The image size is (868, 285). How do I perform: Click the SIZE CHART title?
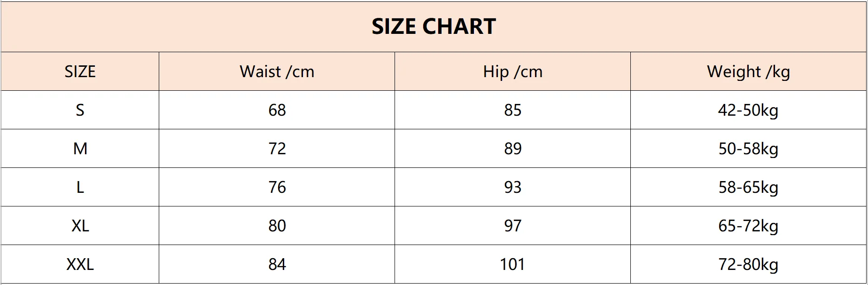434,26
